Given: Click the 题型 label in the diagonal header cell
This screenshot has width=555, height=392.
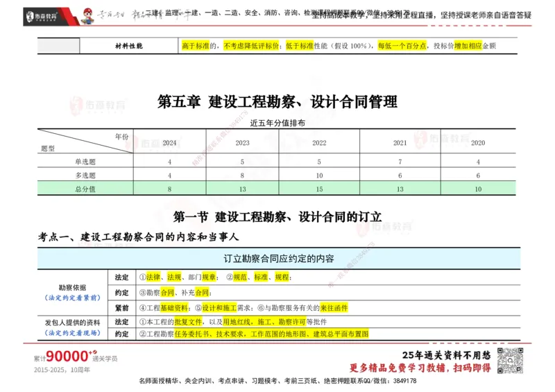Looking at the screenshot, I should coord(48,148).
